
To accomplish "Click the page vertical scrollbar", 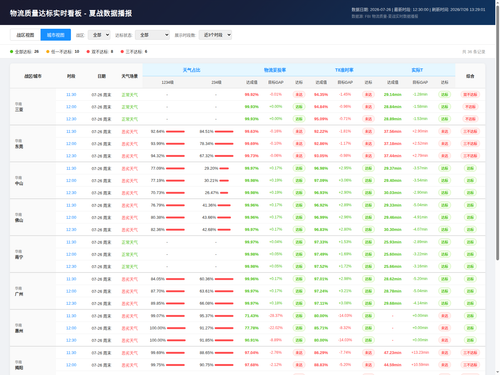I will click(x=497, y=133).
